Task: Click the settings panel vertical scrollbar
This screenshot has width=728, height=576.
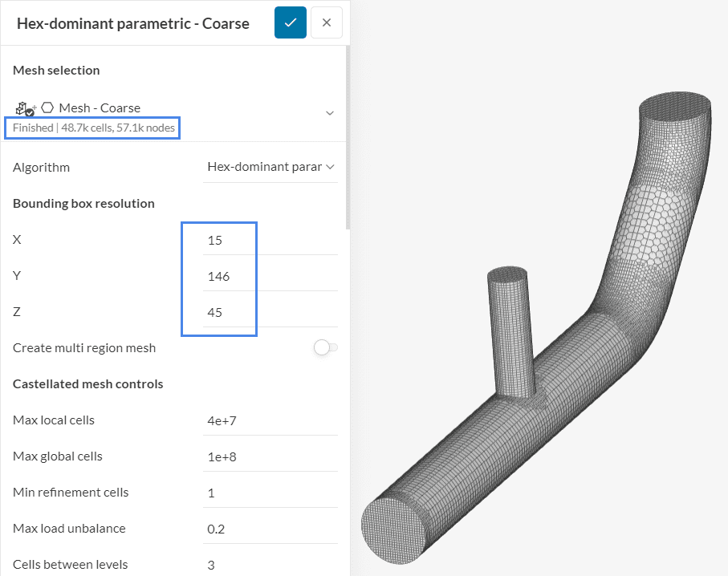Action: click(347, 136)
